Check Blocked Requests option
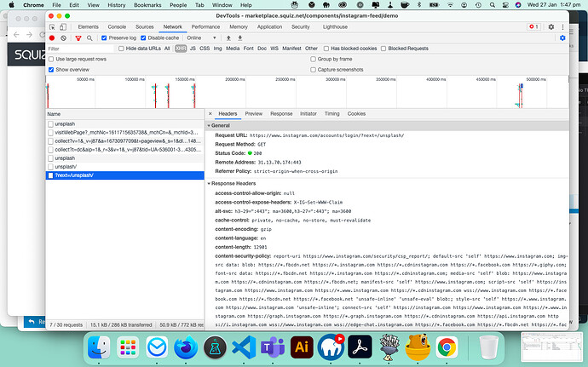Viewport: 588px width, 367px height. tap(383, 49)
